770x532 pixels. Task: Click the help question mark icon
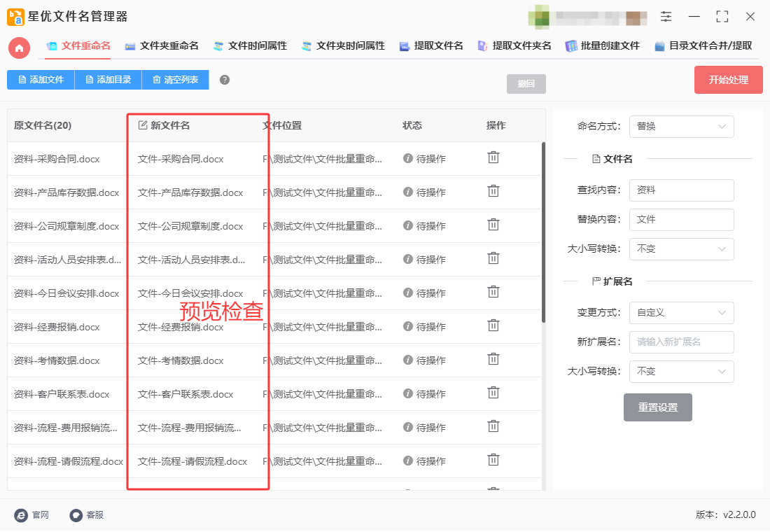click(x=225, y=80)
